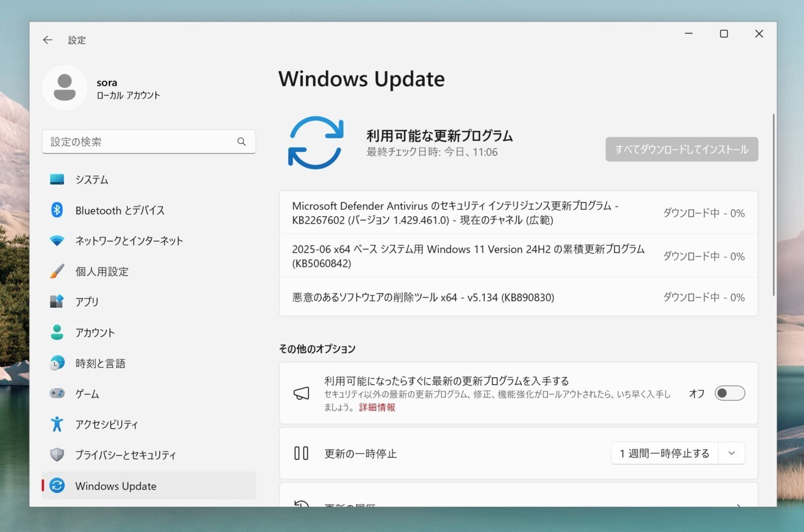The image size is (804, 532).
Task: Select ゲーム in the sidebar
Action: [149, 394]
